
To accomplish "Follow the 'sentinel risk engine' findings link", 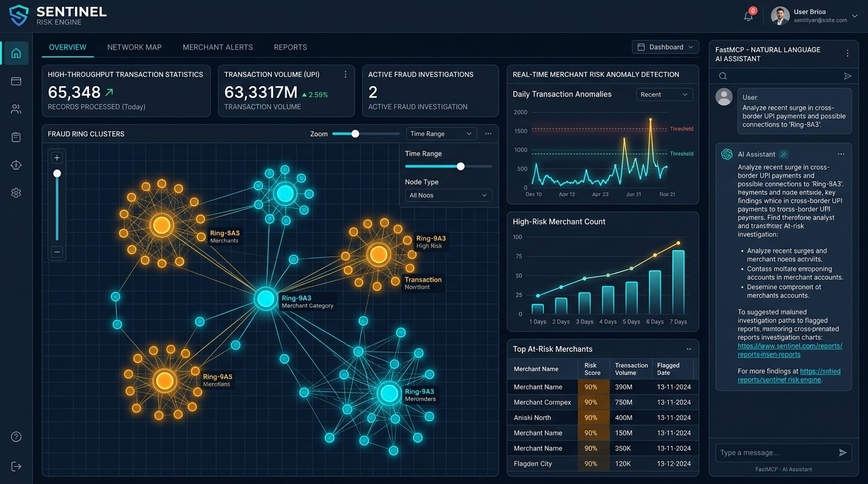I will pos(789,376).
